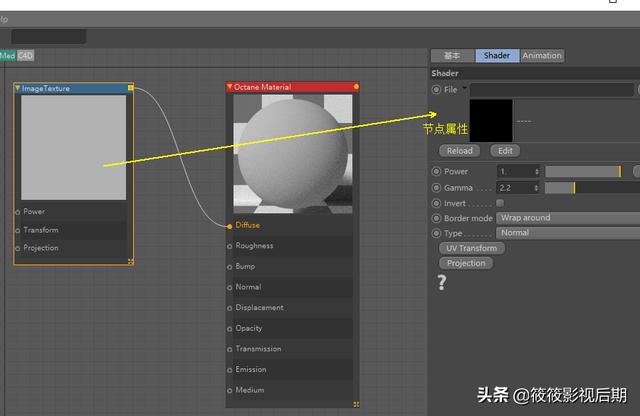This screenshot has height=416, width=640.
Task: Toggle File animation radio dot
Action: pyautogui.click(x=436, y=89)
